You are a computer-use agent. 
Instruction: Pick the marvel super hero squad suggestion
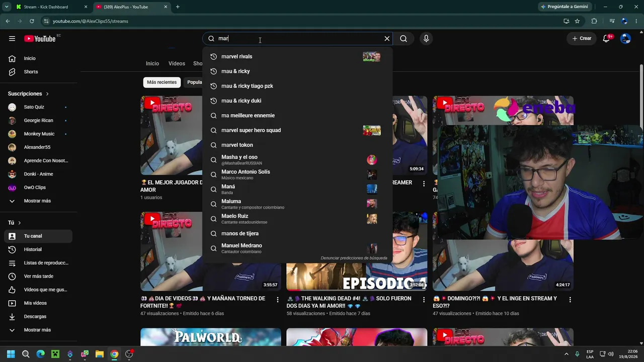pos(297,130)
